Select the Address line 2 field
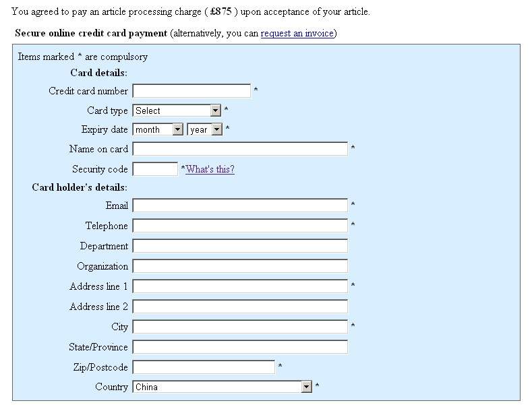This screenshot has width=532, height=405. (240, 307)
